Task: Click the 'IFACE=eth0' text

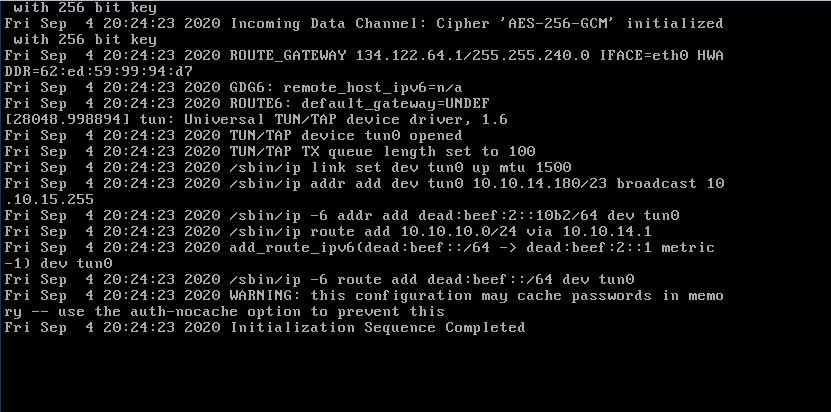Action: [x=637, y=55]
